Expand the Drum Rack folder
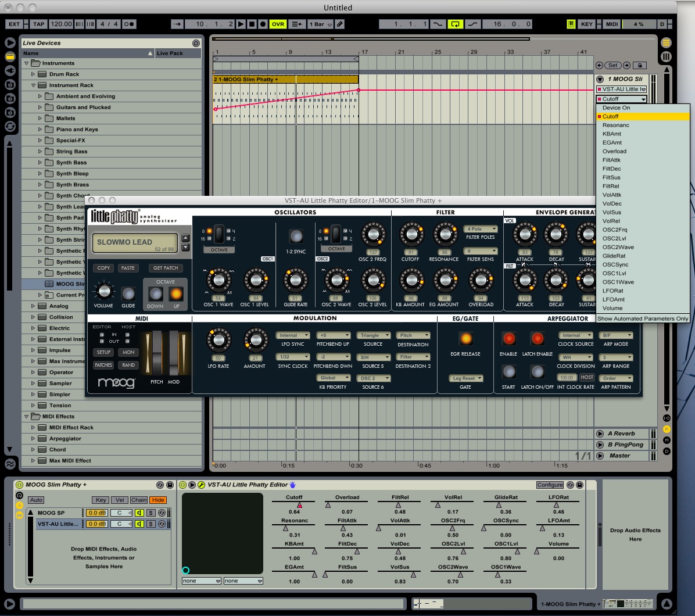 pyautogui.click(x=34, y=74)
